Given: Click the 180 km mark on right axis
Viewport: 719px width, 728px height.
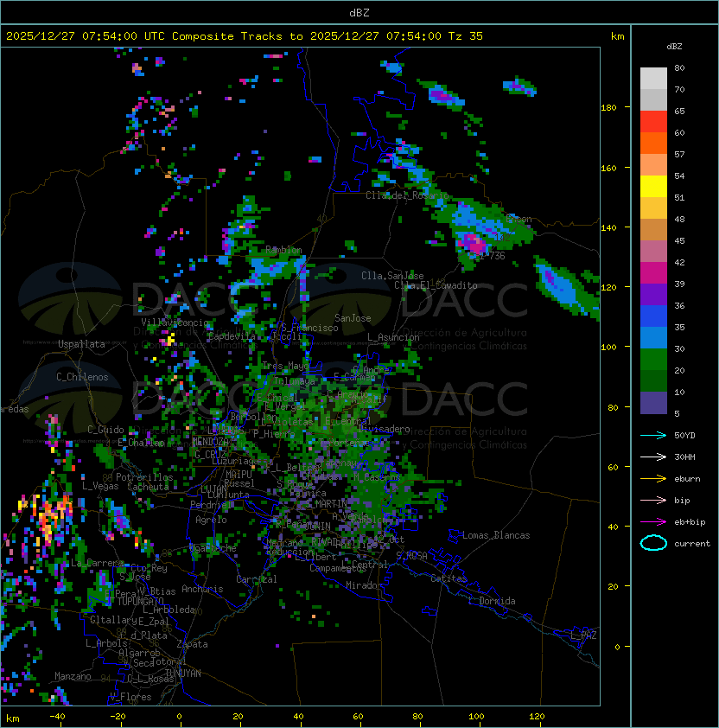Looking at the screenshot, I should point(608,108).
